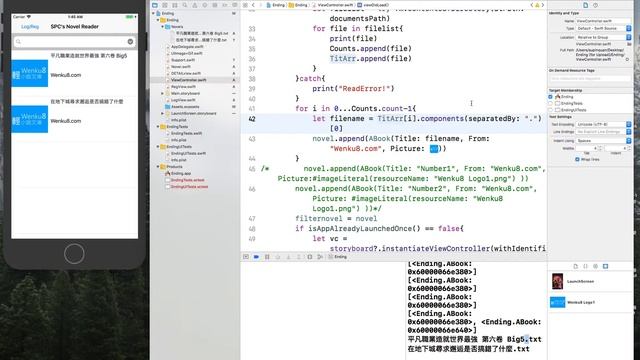Collapse the Ending project root
640x360 pixels.
pyautogui.click(x=153, y=13)
